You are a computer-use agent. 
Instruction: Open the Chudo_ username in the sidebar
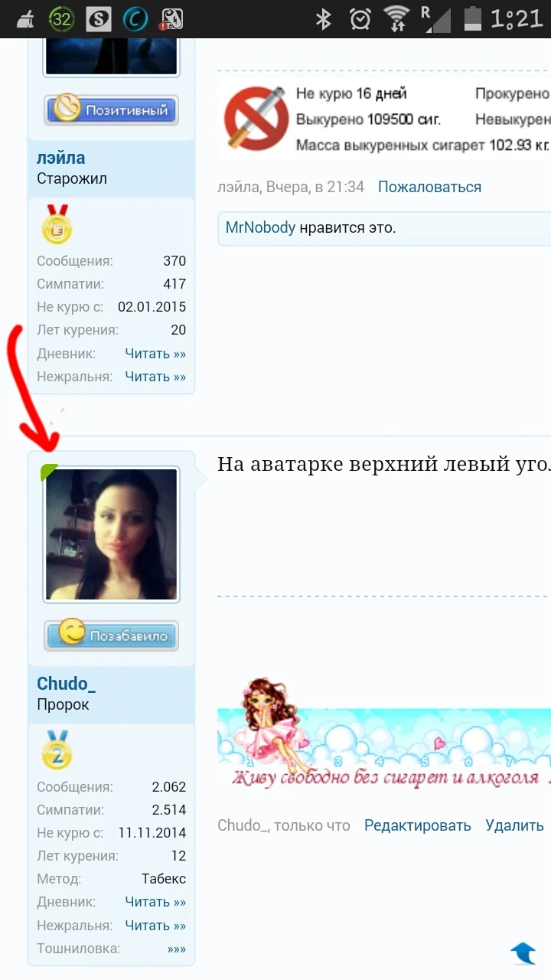(67, 684)
